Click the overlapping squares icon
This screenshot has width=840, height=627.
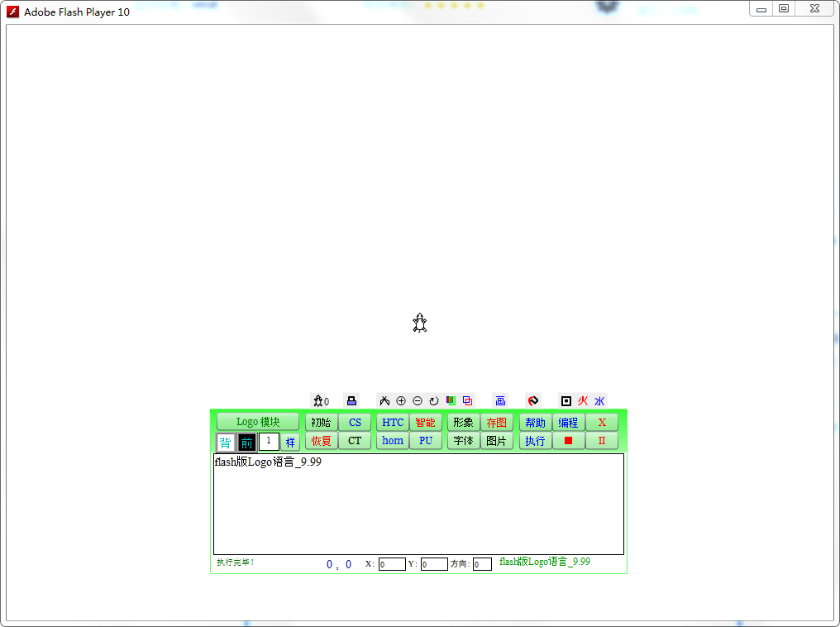tap(467, 400)
